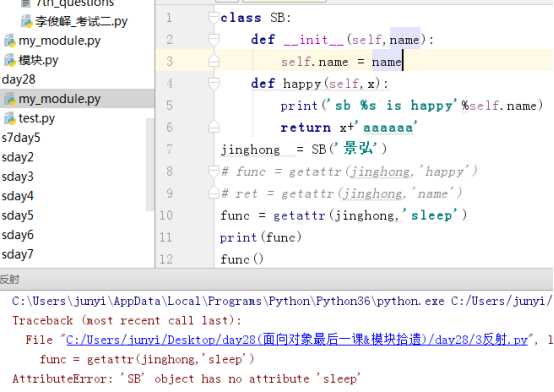The width and height of the screenshot is (554, 392).
Task: Click Python file icon beside test.py
Action: (x=10, y=118)
